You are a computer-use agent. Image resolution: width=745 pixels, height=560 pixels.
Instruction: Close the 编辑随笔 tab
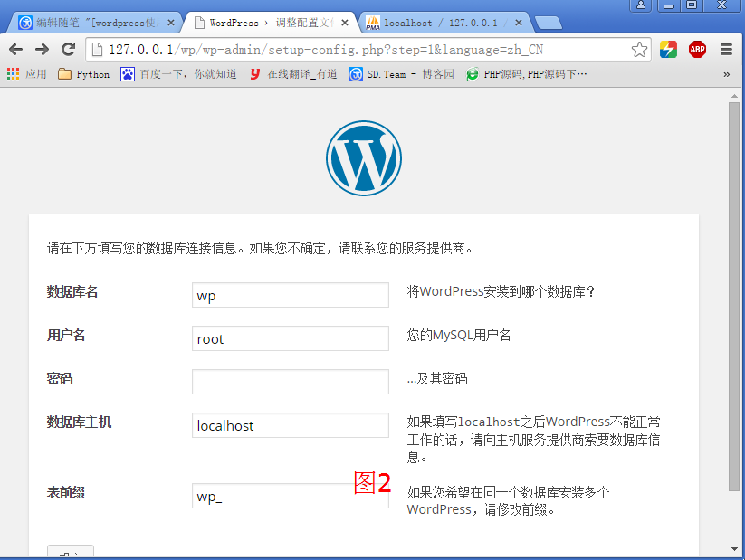point(170,23)
